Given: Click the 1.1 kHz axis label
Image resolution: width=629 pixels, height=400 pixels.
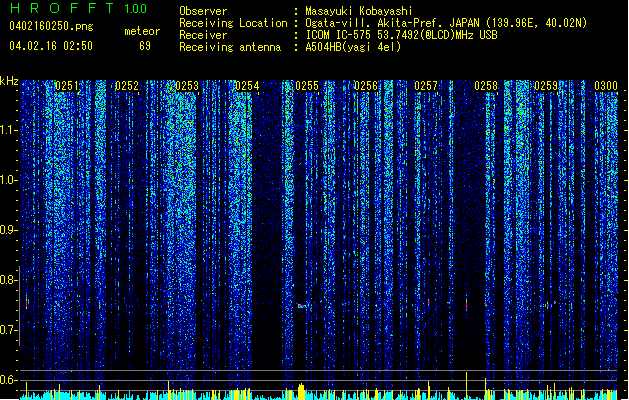Looking at the screenshot, I should [8, 130].
